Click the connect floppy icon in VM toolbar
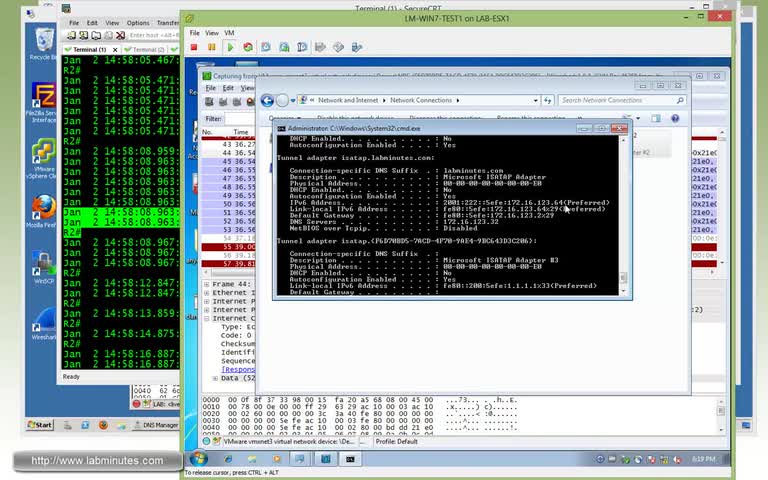Viewport: 768px width, 480px height. pyautogui.click(x=320, y=48)
